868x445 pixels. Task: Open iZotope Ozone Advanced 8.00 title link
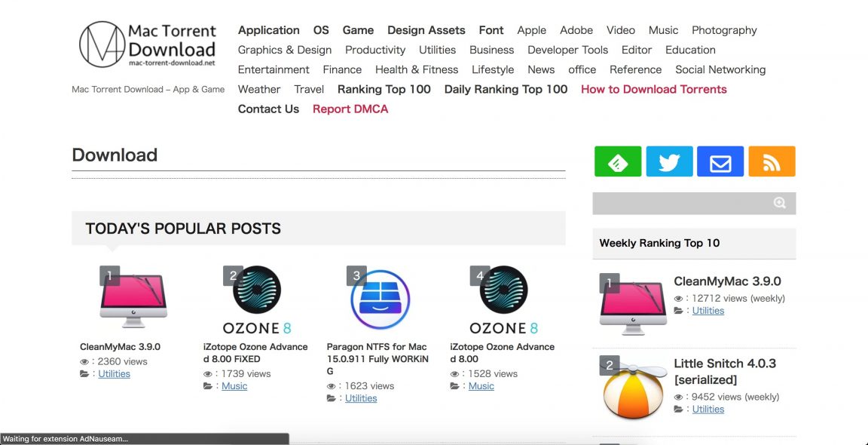[503, 353]
